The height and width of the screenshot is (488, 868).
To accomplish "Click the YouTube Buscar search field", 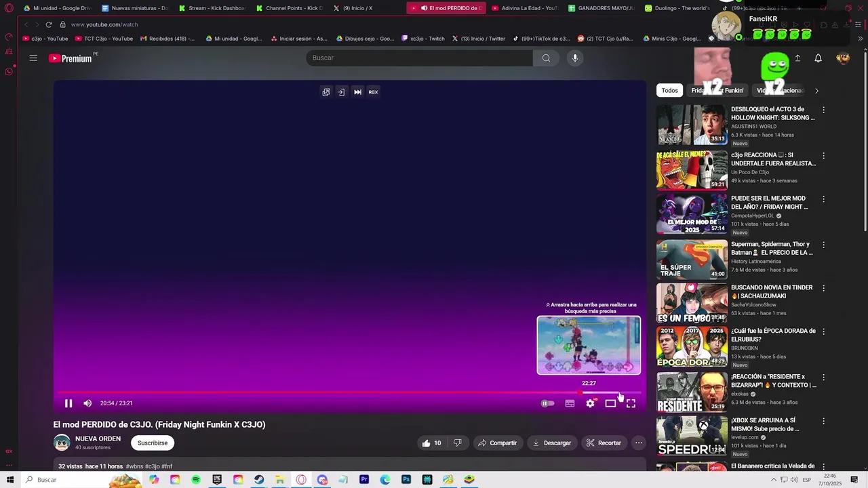I will (x=419, y=58).
